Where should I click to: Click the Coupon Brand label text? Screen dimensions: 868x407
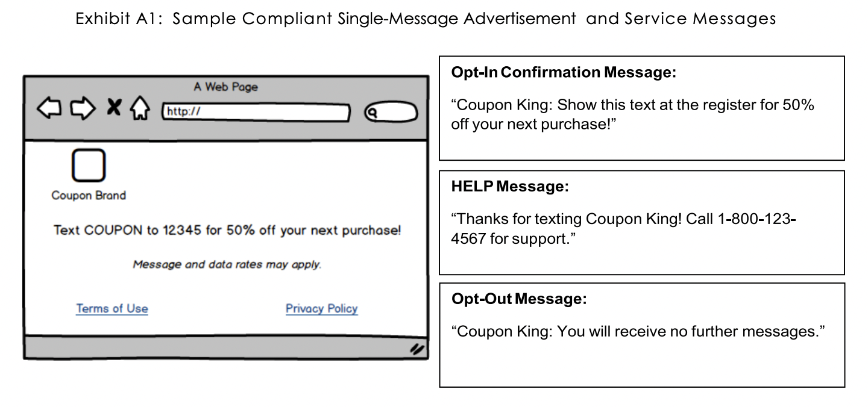pos(89,196)
